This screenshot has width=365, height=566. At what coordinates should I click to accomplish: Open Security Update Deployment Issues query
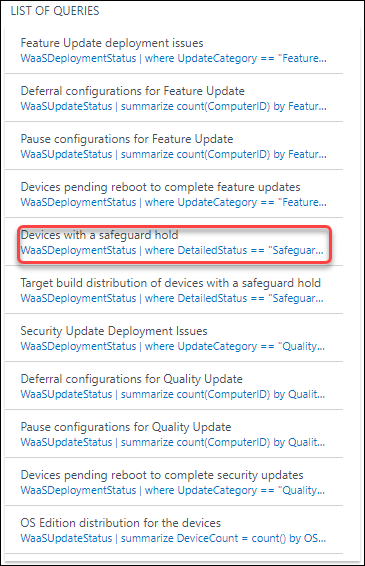point(114,331)
